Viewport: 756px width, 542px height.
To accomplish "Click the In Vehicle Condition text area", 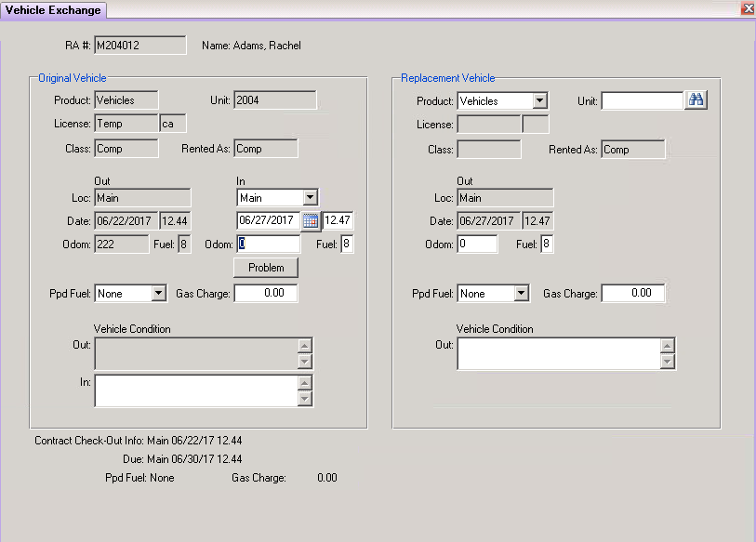I will pyautogui.click(x=196, y=390).
